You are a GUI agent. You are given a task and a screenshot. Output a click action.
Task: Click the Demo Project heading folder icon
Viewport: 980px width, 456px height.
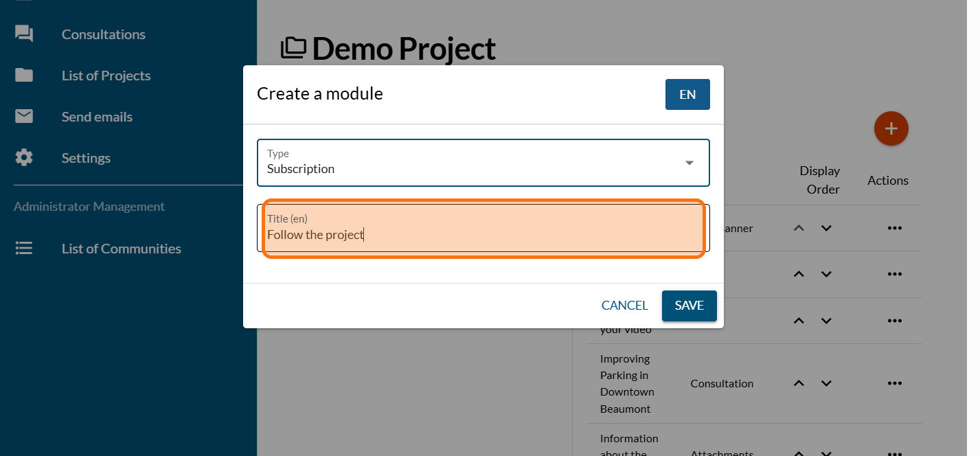point(294,48)
